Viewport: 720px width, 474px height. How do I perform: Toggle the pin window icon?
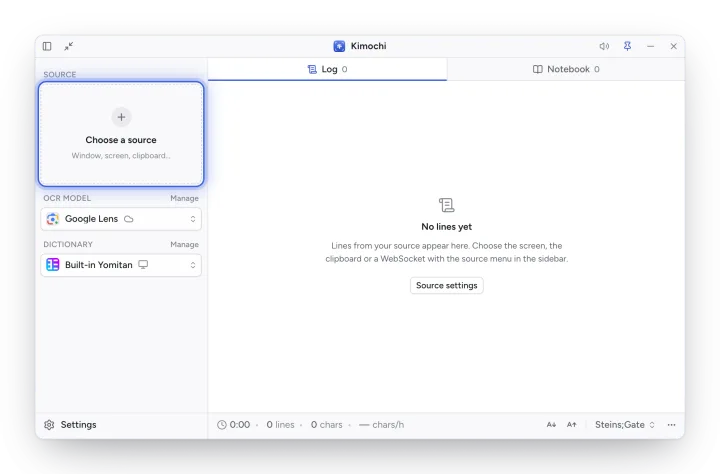pos(627,46)
